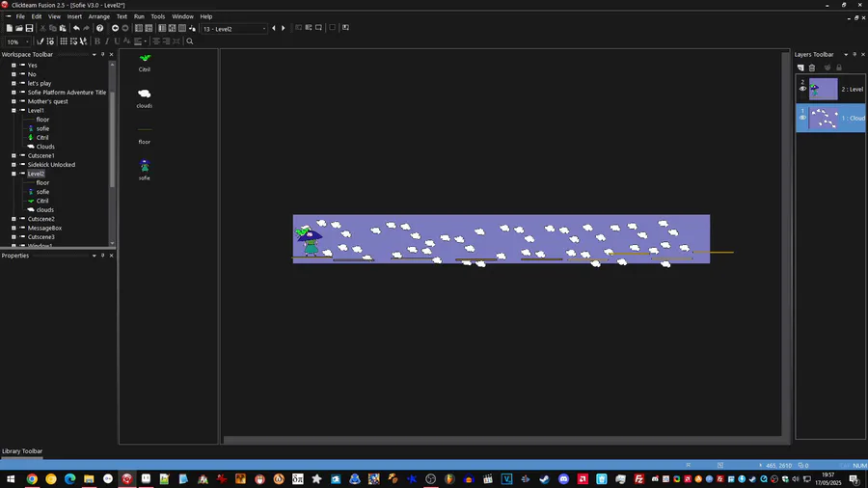Click the Paste clipboard icon
Image resolution: width=868 pixels, height=488 pixels.
coord(63,28)
